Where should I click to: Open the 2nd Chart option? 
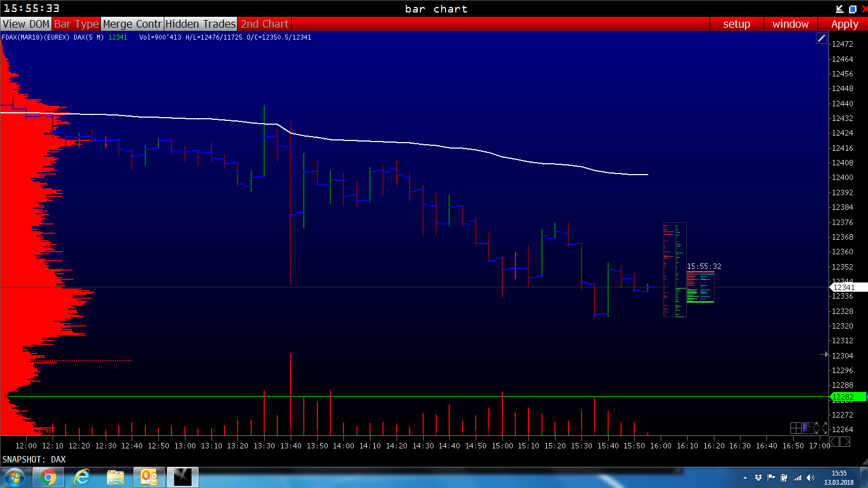(265, 24)
